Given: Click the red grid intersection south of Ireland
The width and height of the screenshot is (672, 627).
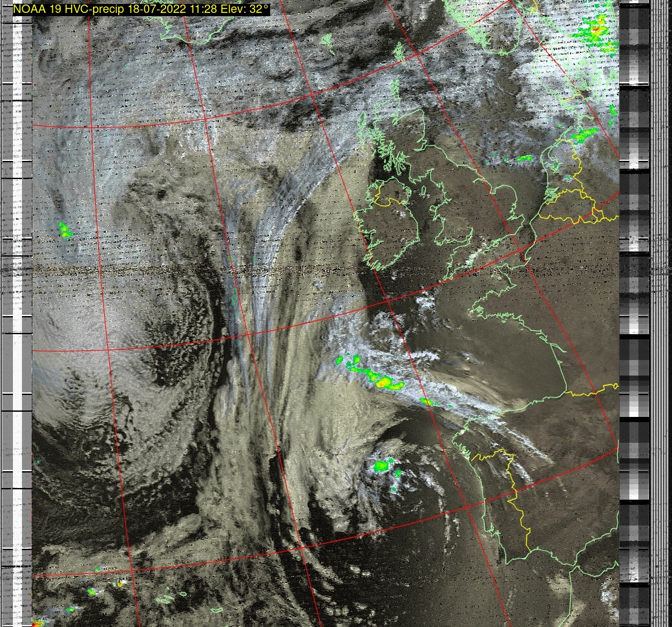Looking at the screenshot, I should click(388, 301).
